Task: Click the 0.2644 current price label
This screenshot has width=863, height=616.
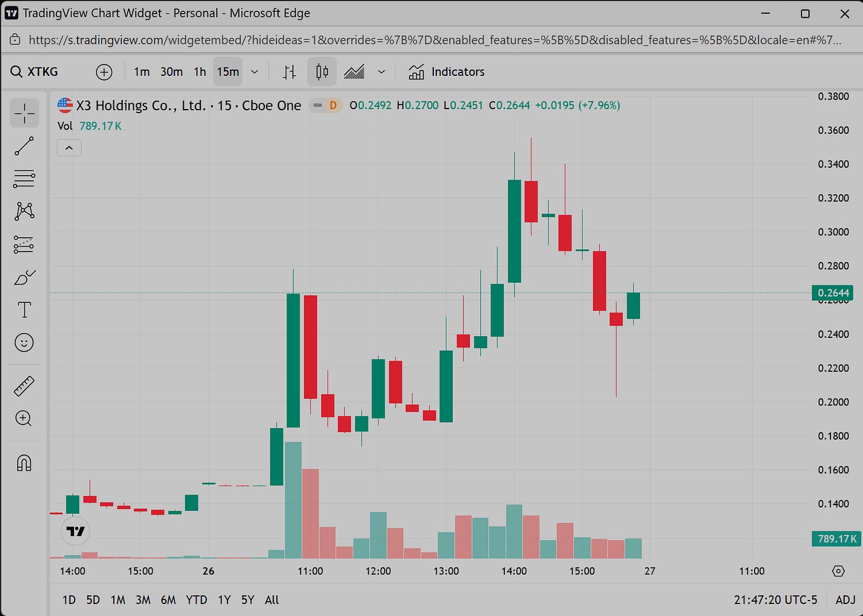Action: click(833, 293)
